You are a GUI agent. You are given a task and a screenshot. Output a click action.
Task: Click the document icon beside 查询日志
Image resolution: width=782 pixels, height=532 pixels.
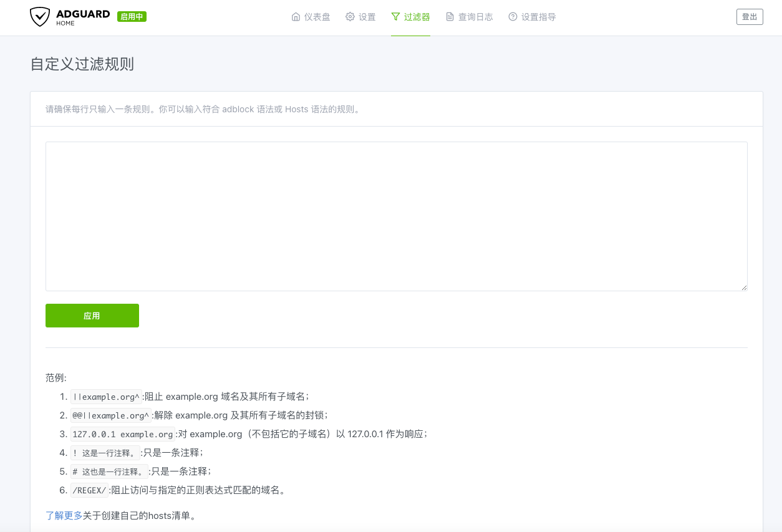coord(450,17)
